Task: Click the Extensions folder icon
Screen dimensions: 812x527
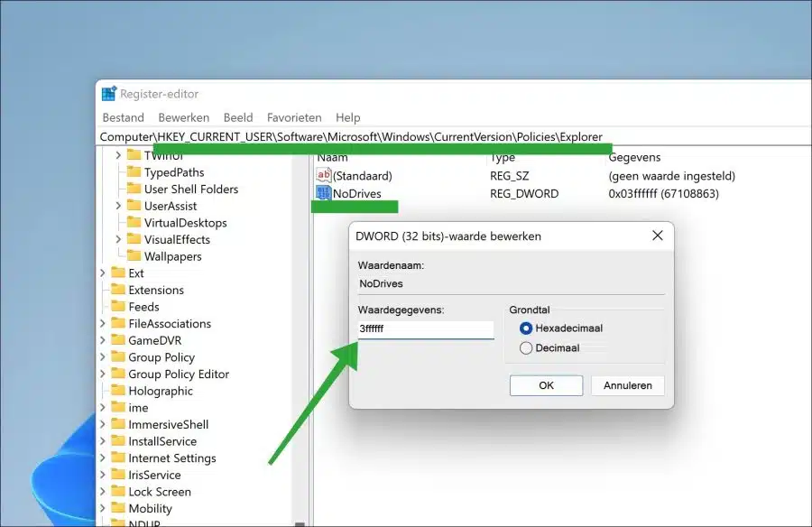Action: coord(118,289)
